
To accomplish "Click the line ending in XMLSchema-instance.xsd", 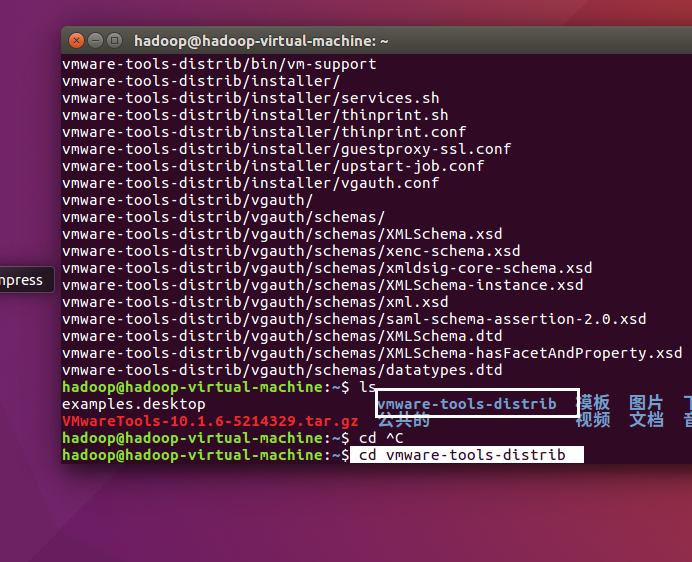I will tap(323, 285).
